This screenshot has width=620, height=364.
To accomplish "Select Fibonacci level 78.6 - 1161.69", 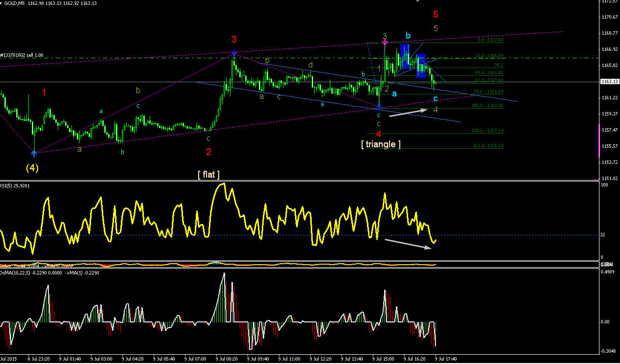I will pyautogui.click(x=489, y=91).
